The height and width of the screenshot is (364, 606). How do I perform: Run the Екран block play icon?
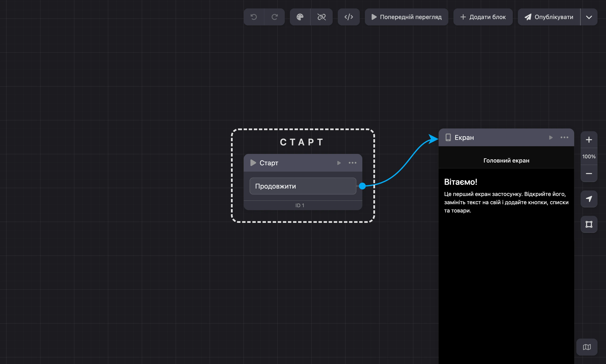point(551,137)
